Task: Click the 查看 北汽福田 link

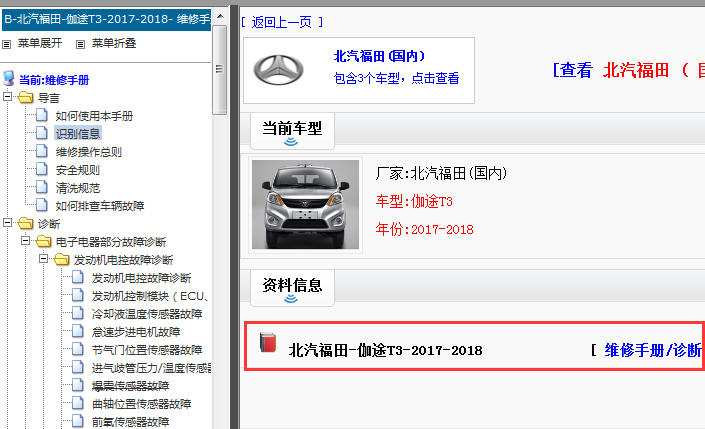Action: pos(629,71)
